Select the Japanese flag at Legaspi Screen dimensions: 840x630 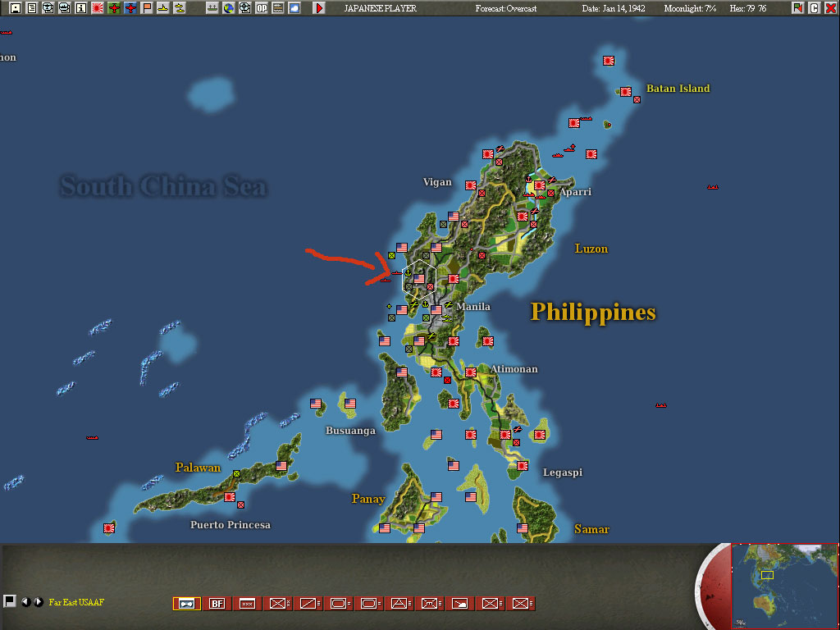point(523,466)
